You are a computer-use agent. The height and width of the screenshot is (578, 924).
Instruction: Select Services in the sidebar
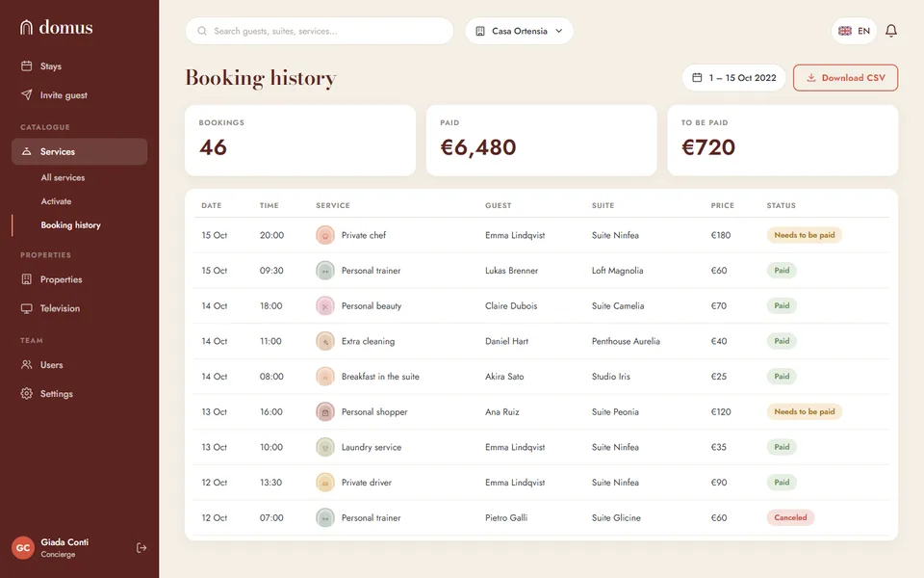pyautogui.click(x=80, y=151)
